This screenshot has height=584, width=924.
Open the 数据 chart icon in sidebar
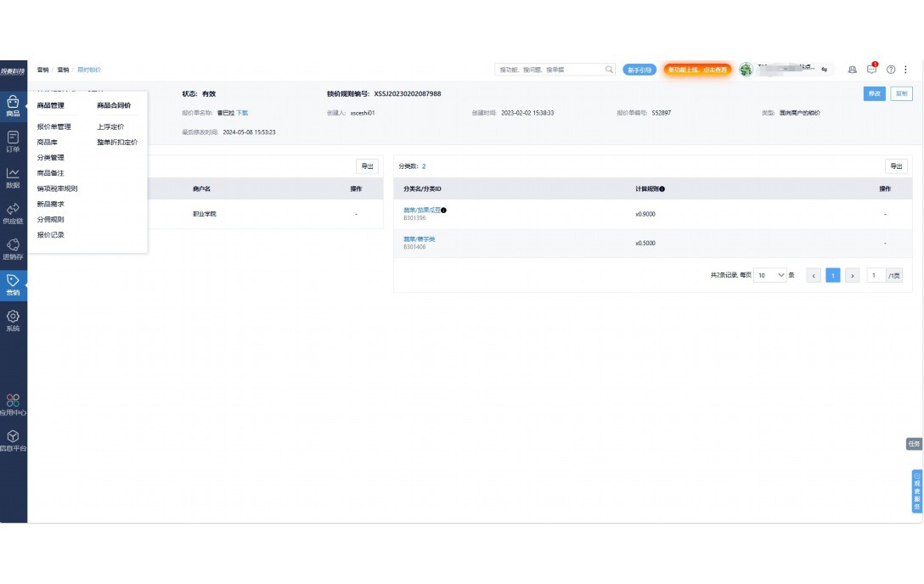pos(13,177)
